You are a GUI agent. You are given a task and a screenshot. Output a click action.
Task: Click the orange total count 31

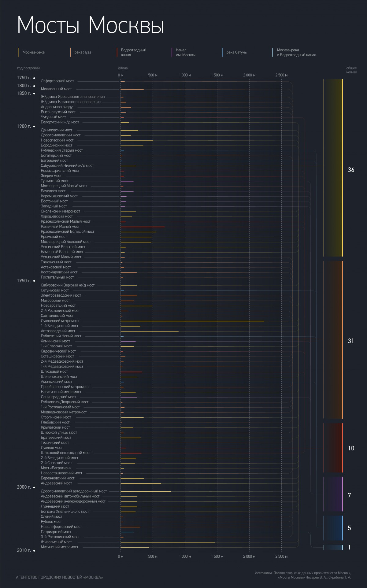point(351,341)
